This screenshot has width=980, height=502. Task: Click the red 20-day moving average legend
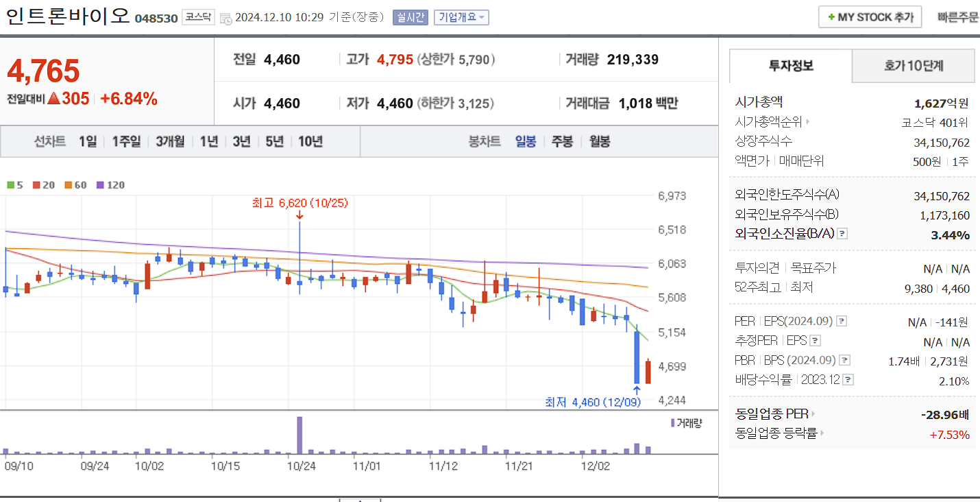click(45, 185)
